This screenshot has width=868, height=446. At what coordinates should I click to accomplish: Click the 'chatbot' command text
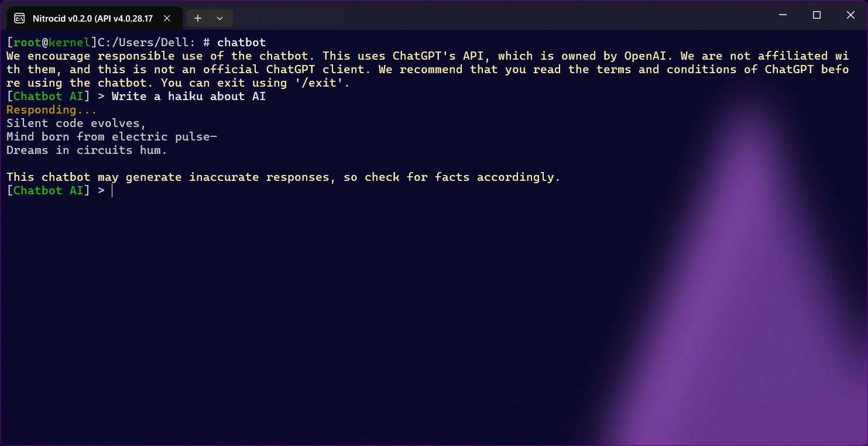241,43
